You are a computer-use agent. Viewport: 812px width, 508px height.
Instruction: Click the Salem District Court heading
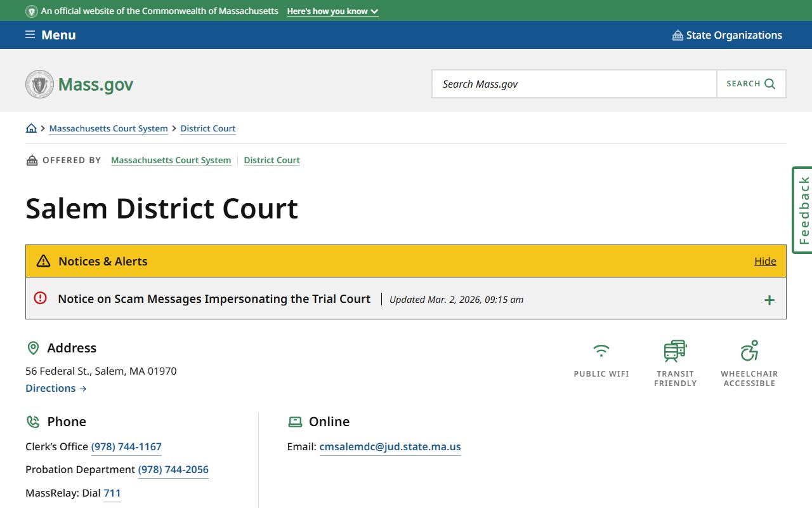click(162, 208)
